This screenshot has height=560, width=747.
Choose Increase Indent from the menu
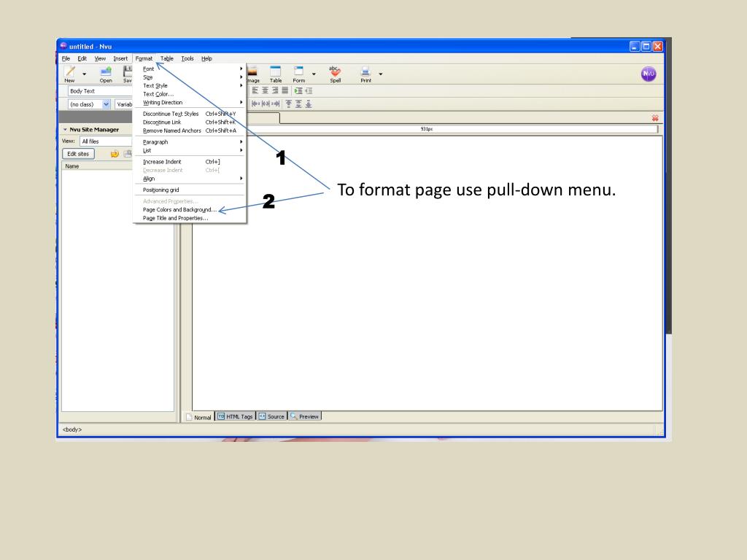(x=190, y=162)
